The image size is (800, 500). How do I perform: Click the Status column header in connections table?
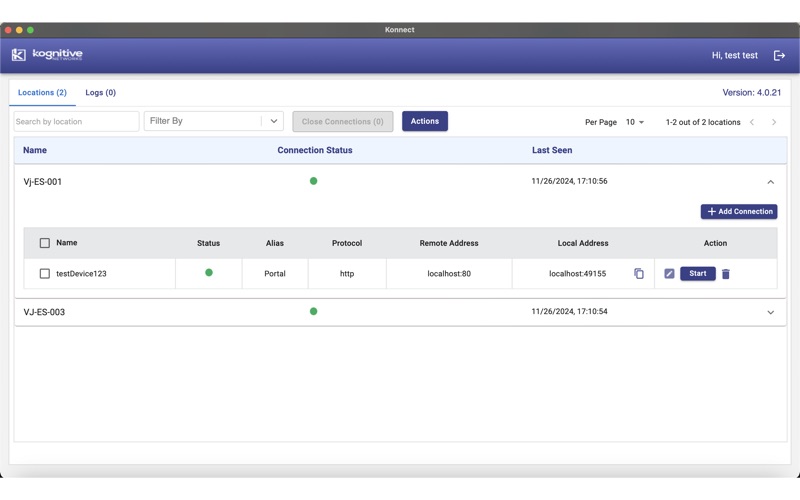pos(208,243)
